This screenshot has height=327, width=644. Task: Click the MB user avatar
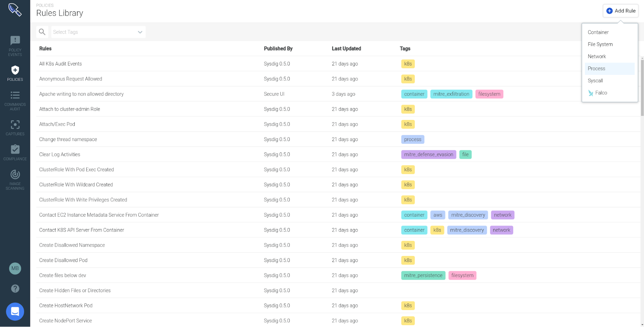[15, 268]
